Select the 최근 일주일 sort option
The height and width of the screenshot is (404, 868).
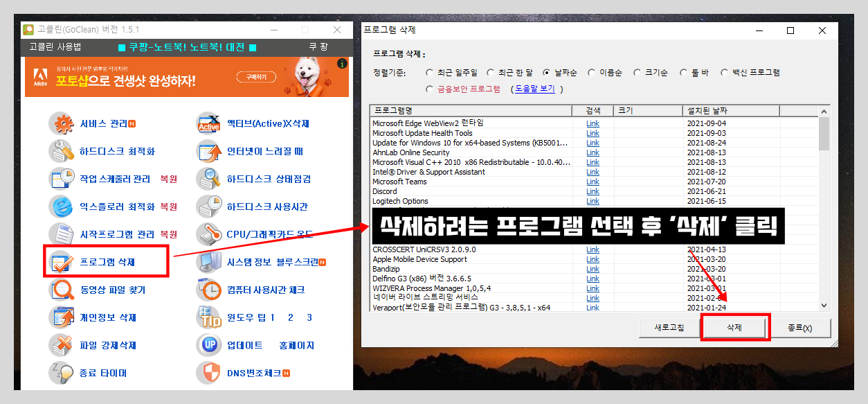tap(430, 72)
